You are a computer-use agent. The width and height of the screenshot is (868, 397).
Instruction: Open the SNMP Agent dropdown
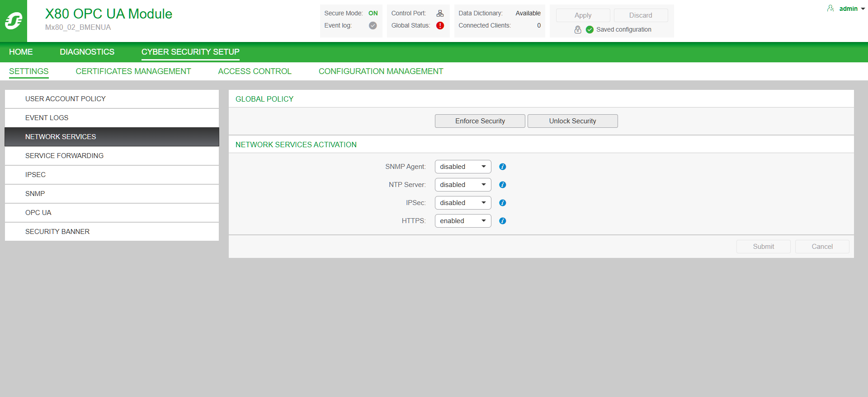click(x=463, y=167)
